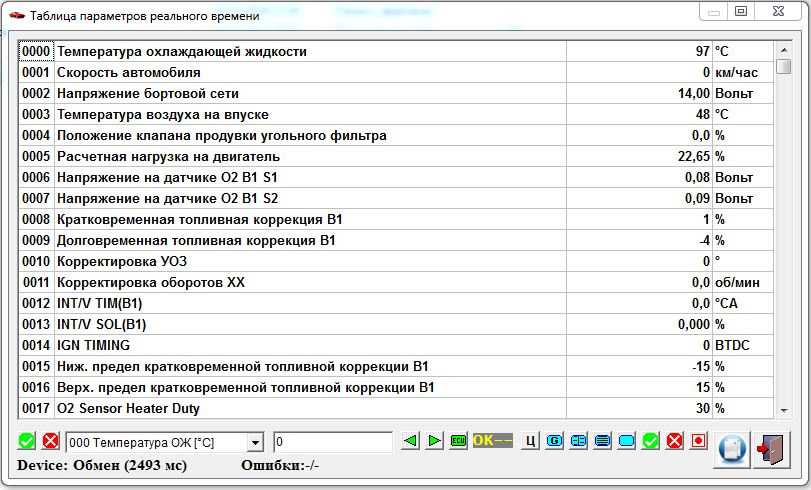This screenshot has height=490, width=811.
Task: Click the blue 'G' view icon
Action: (554, 441)
